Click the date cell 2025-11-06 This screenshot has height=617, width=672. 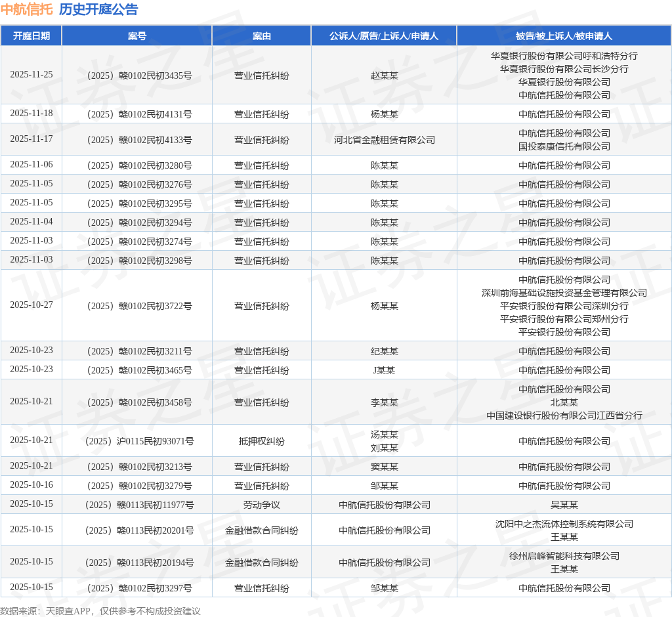tap(31, 165)
